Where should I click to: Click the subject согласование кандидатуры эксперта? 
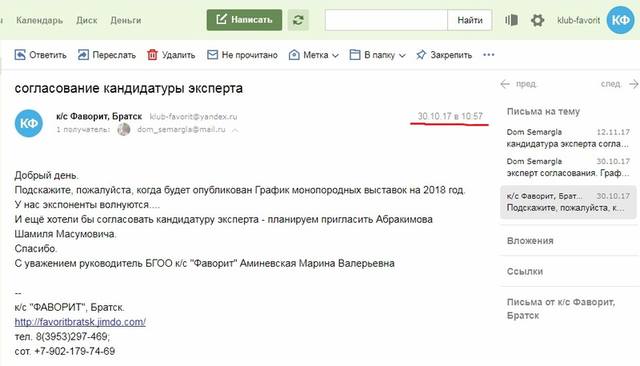tap(129, 88)
